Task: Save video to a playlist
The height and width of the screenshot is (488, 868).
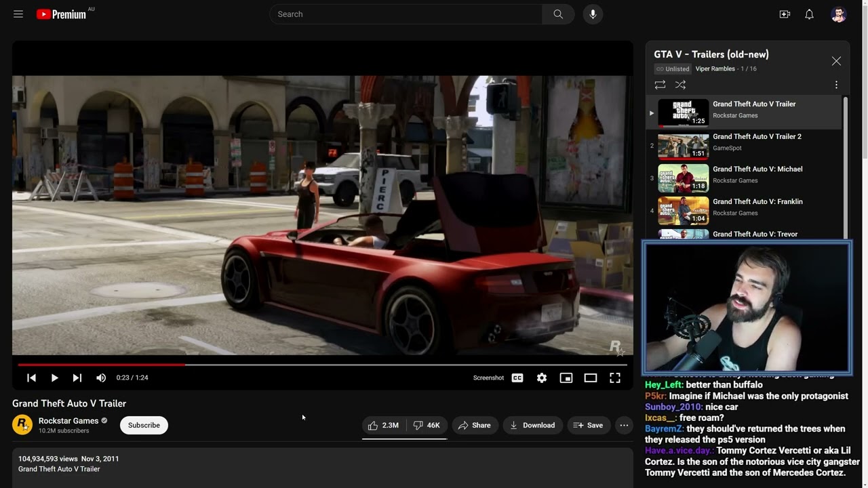Action: click(588, 425)
